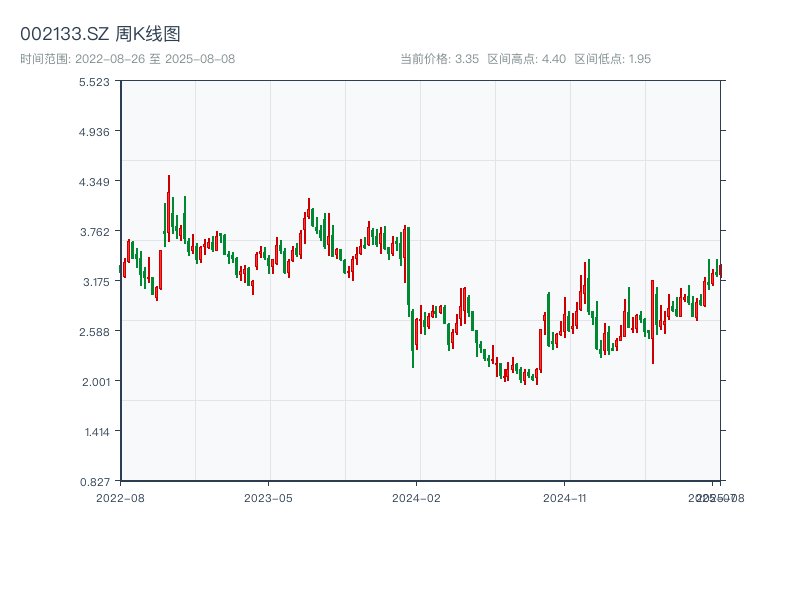Click the 2024-02 x-axis date label
800x600 pixels.
(417, 497)
